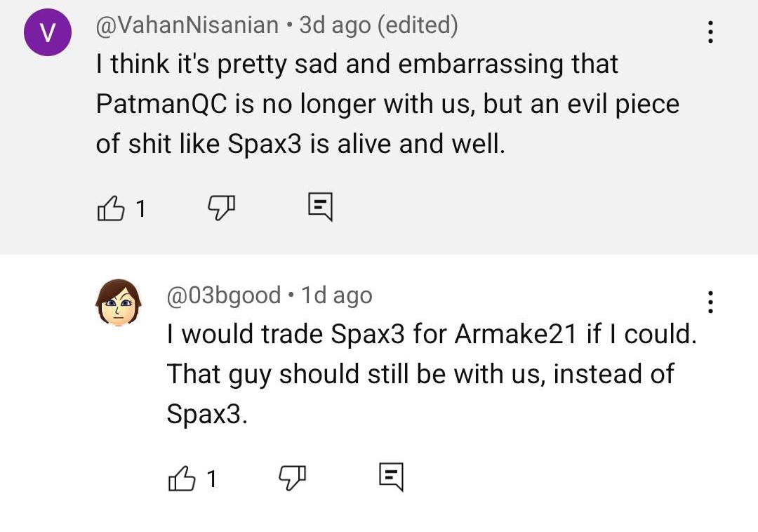The width and height of the screenshot is (758, 532).
Task: Click the like count on top comment
Action: (x=140, y=208)
